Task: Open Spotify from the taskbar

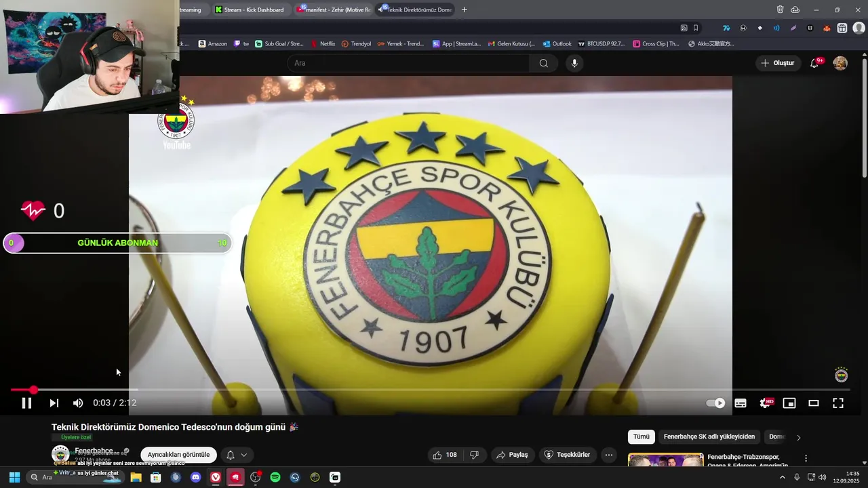Action: (x=275, y=477)
